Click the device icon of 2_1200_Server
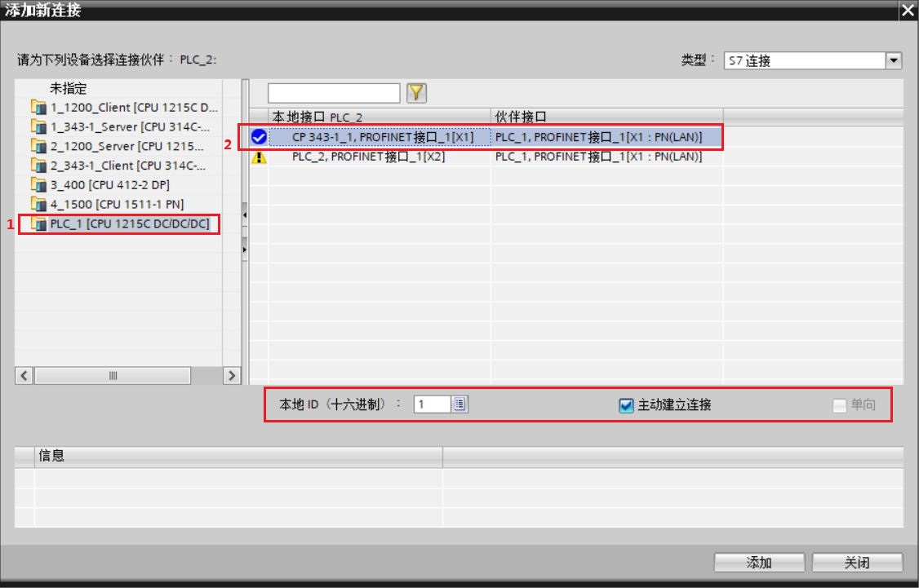The width and height of the screenshot is (919, 588). [x=38, y=146]
